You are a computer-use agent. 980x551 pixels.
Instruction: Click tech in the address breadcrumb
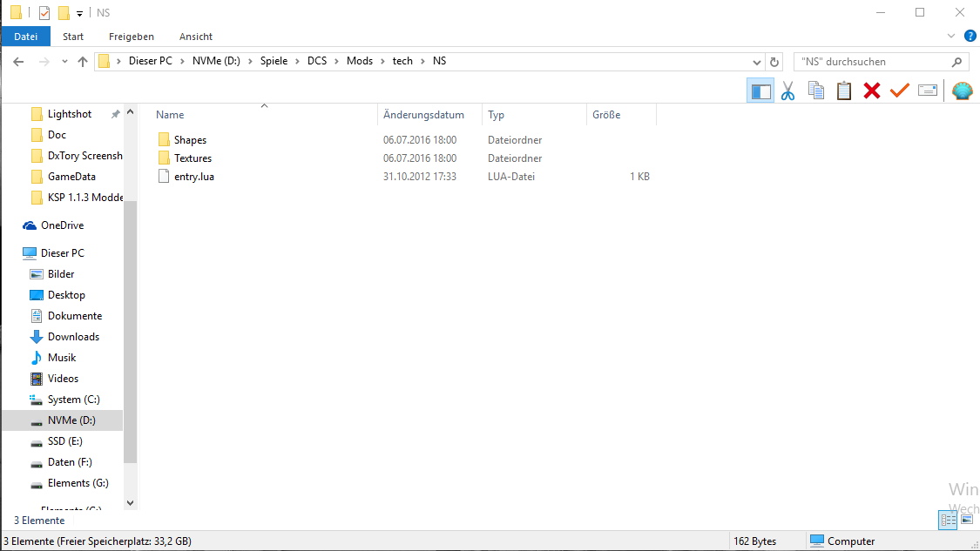tap(402, 61)
